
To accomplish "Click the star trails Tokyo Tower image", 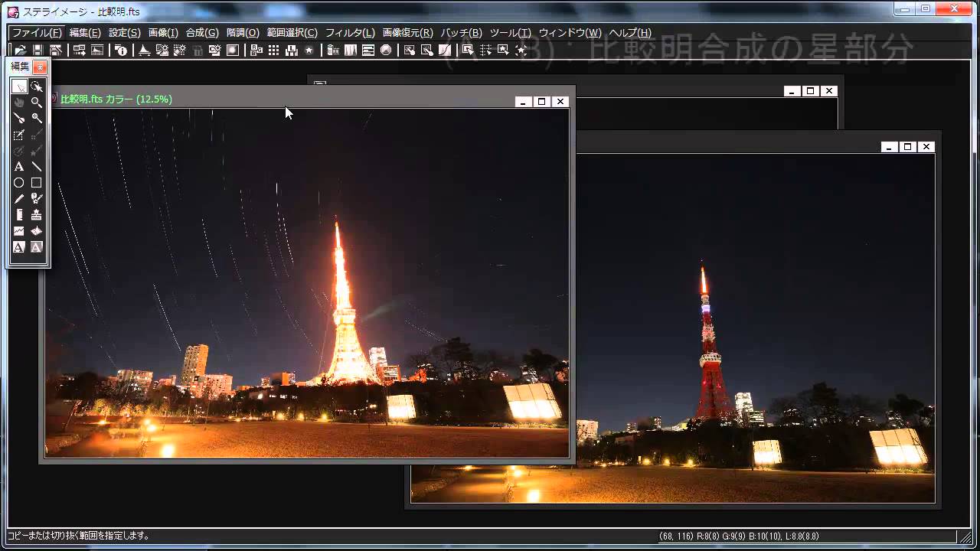I will (306, 283).
